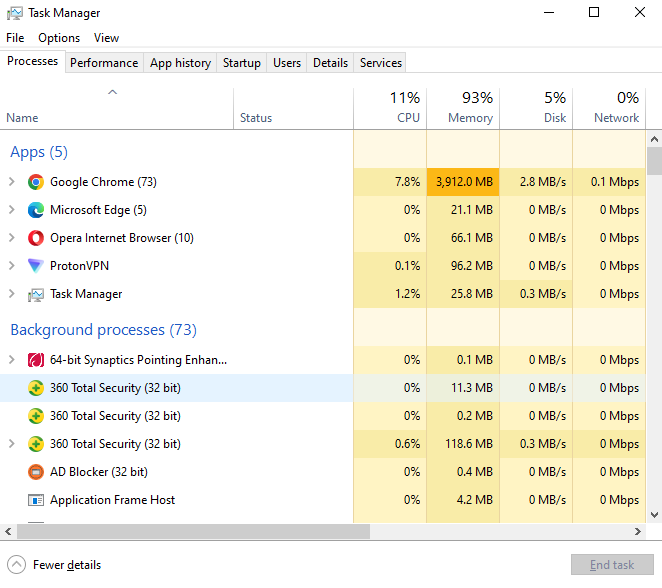Select the Application Frame Host icon
This screenshot has height=588, width=662.
point(36,500)
